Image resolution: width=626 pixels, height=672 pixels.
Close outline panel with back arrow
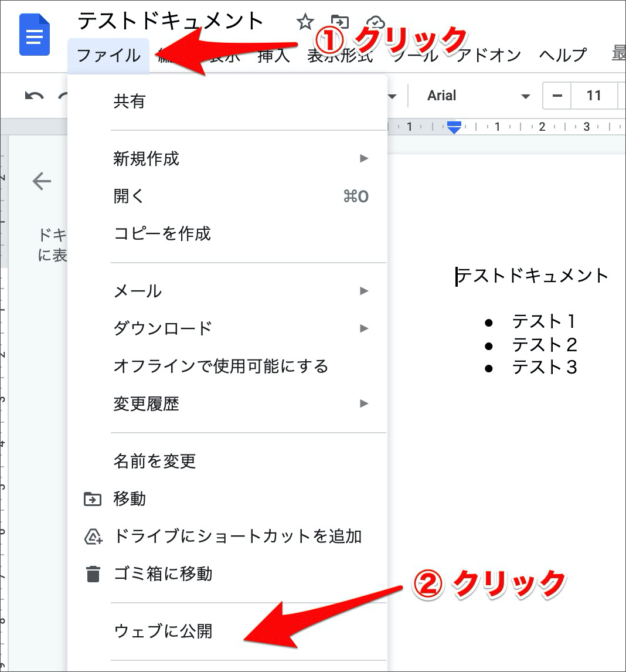click(42, 181)
